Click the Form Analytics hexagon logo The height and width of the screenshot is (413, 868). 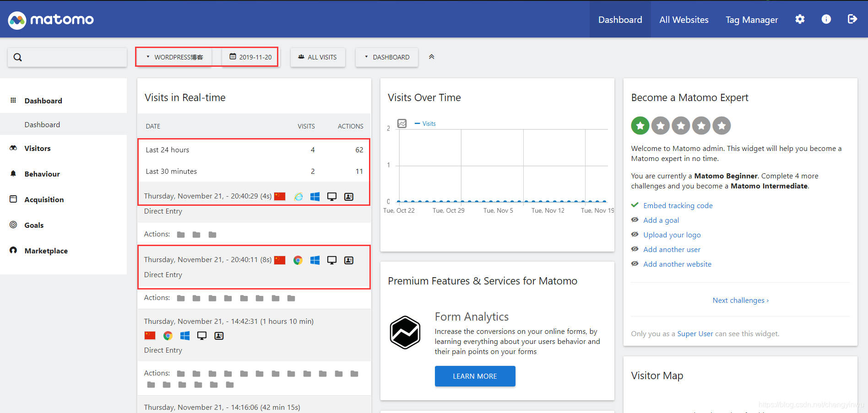tap(405, 333)
